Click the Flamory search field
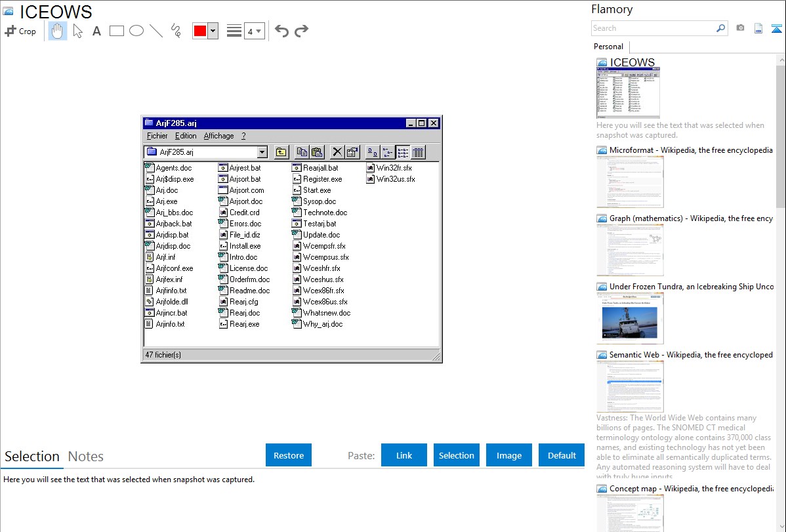Image resolution: width=786 pixels, height=532 pixels. click(653, 28)
